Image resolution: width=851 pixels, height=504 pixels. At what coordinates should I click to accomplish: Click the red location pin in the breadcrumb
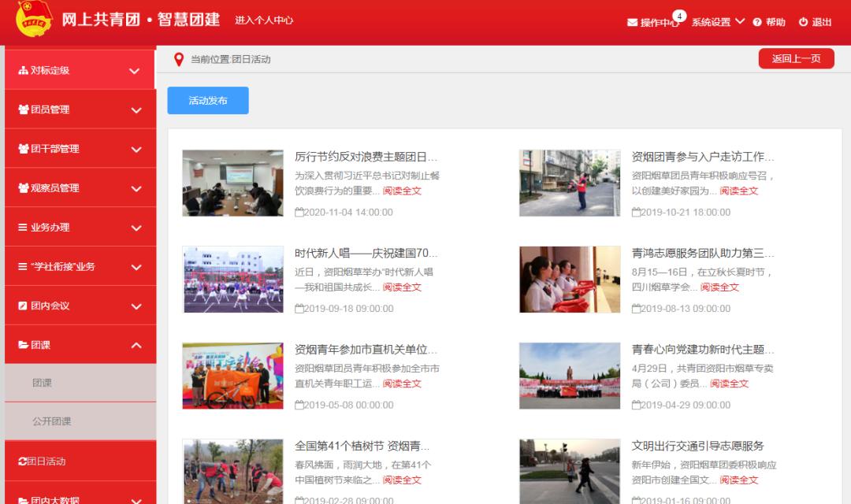[x=180, y=57]
